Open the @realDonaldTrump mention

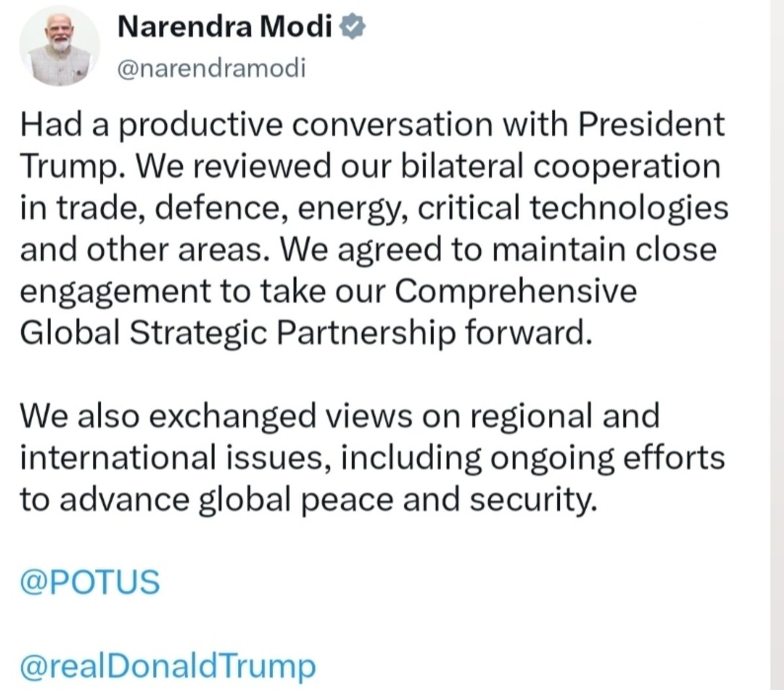[x=168, y=666]
